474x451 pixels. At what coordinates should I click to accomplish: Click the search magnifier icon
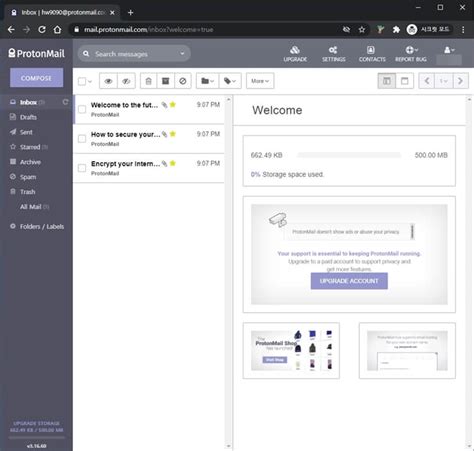pyautogui.click(x=86, y=53)
